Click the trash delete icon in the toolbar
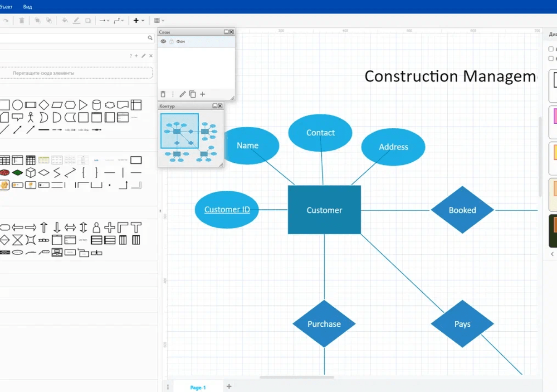This screenshot has height=392, width=557. tap(22, 20)
